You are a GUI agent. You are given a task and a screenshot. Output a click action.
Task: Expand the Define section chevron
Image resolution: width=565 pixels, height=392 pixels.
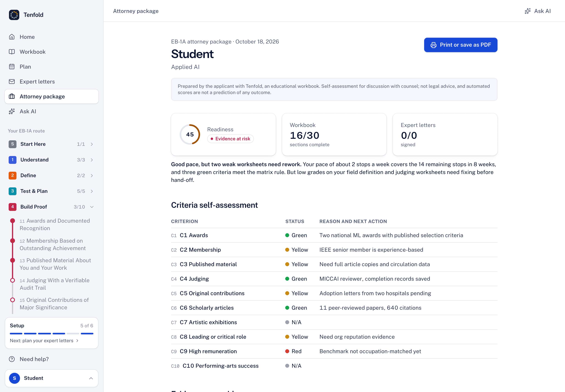92,175
